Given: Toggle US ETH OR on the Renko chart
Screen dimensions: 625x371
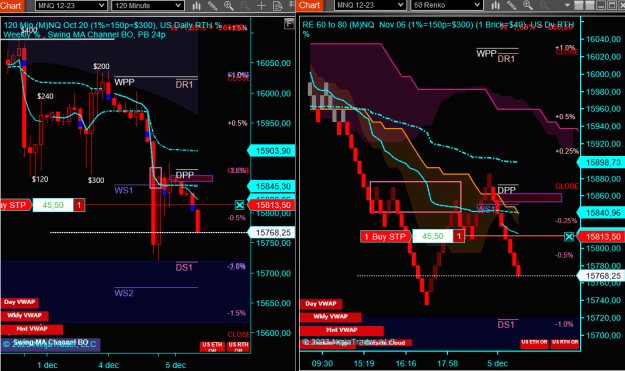Looking at the screenshot, I should click(x=534, y=344).
